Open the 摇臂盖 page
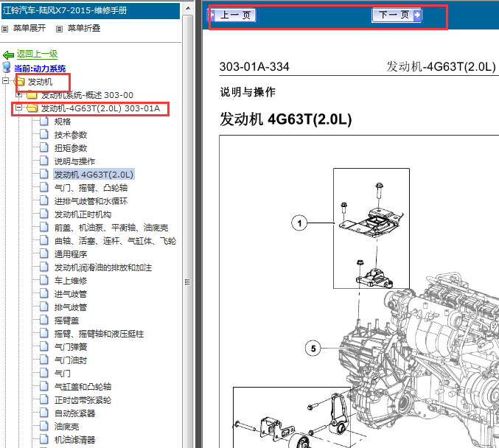This screenshot has height=448, width=499. [66, 321]
